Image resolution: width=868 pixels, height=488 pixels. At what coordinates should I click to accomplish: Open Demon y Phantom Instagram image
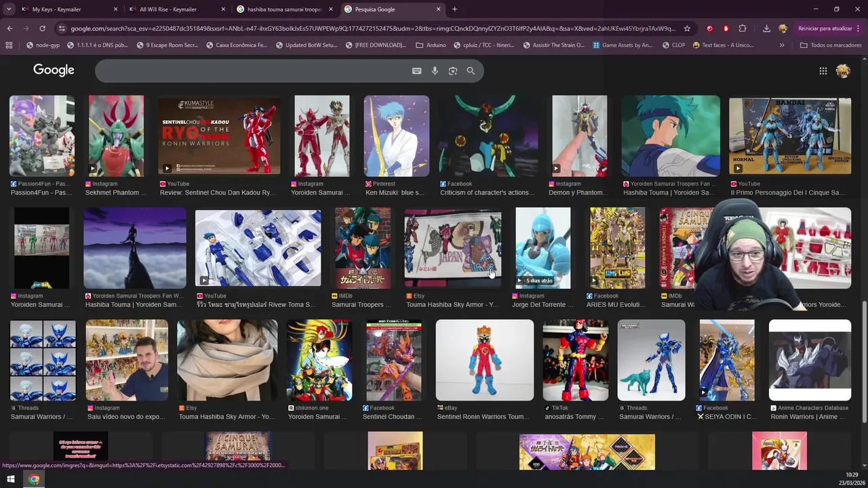point(580,136)
